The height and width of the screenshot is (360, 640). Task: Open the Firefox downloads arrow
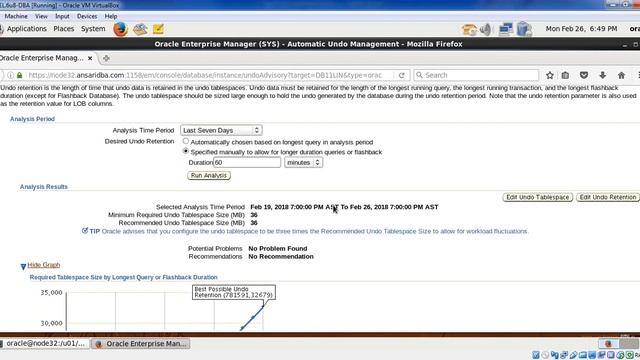(602, 75)
